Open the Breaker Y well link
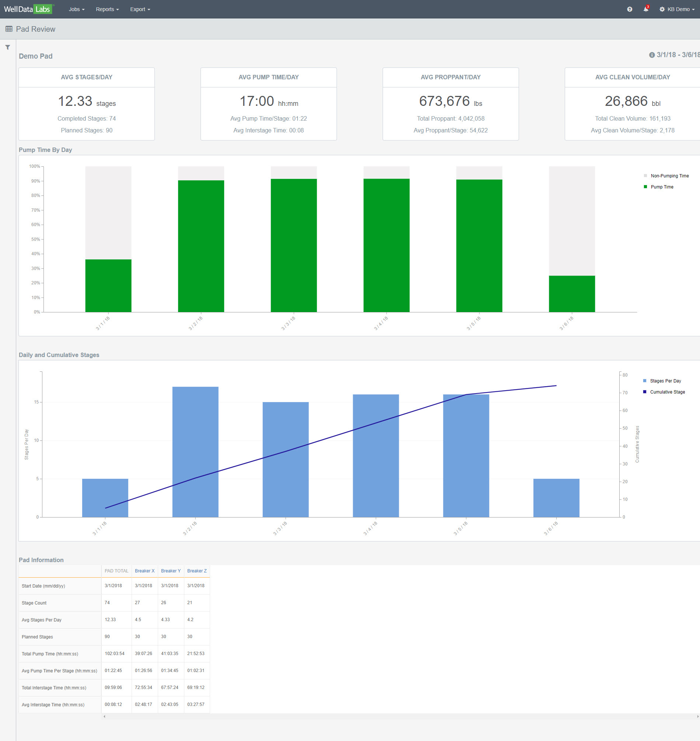This screenshot has height=741, width=700. point(171,571)
